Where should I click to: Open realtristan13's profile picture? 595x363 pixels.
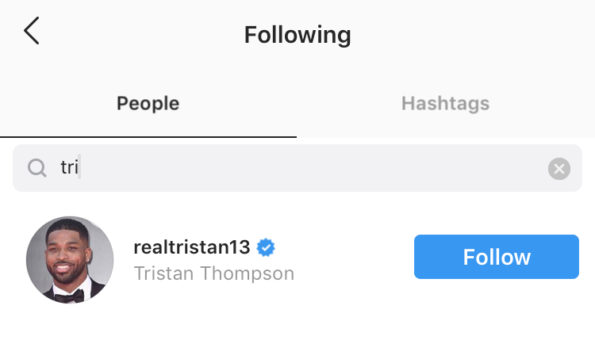pyautogui.click(x=70, y=260)
